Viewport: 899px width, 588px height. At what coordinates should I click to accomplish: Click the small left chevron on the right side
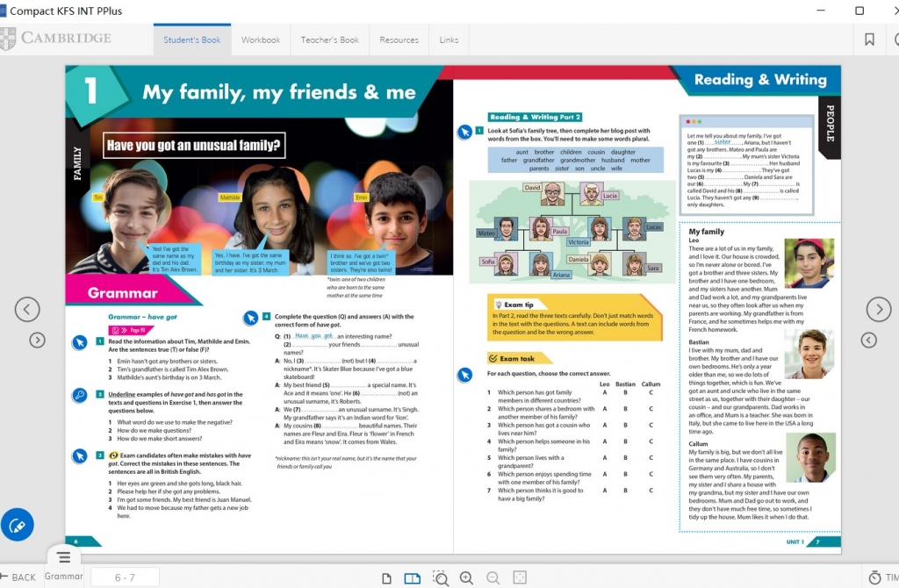click(868, 341)
